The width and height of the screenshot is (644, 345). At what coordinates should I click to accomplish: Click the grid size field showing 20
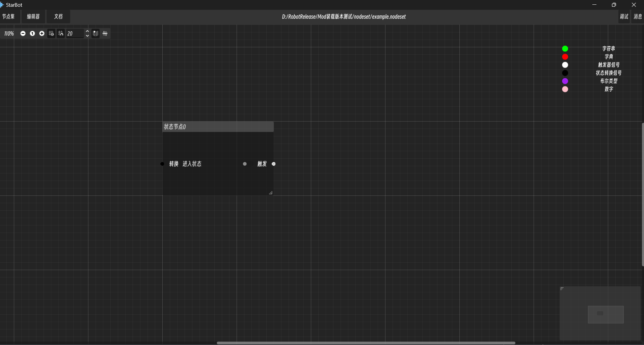point(75,33)
